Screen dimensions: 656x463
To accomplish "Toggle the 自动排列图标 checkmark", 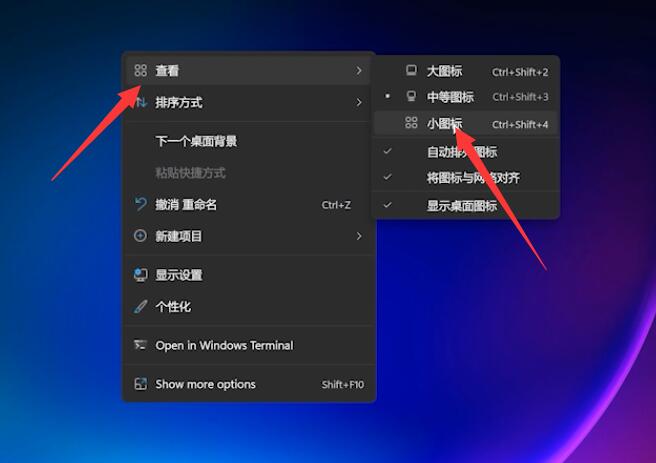I will tap(387, 151).
